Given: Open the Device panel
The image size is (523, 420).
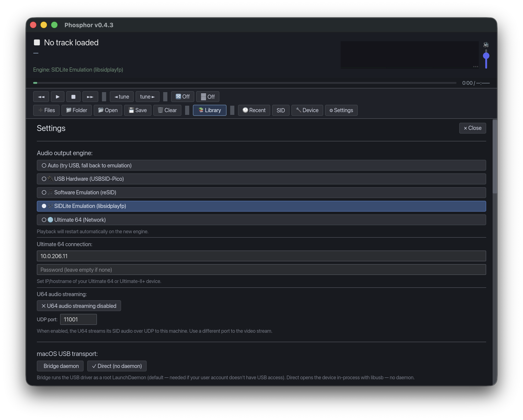Looking at the screenshot, I should tap(307, 110).
